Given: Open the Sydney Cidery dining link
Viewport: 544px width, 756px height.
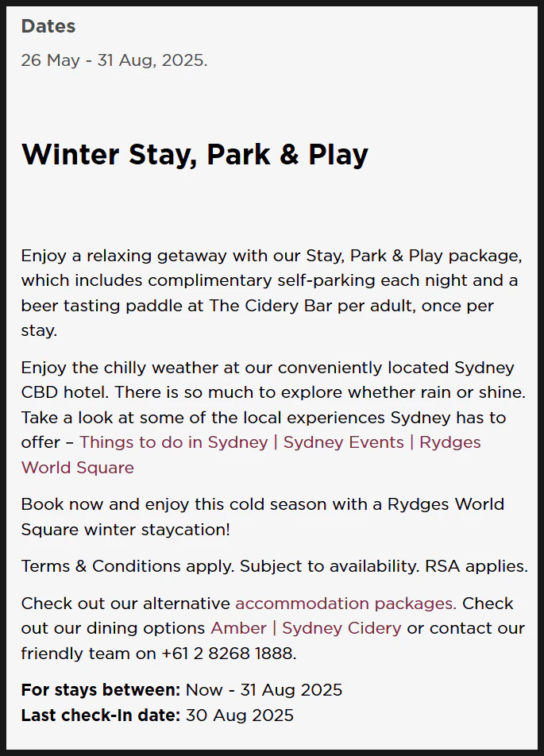Looking at the screenshot, I should (x=341, y=628).
